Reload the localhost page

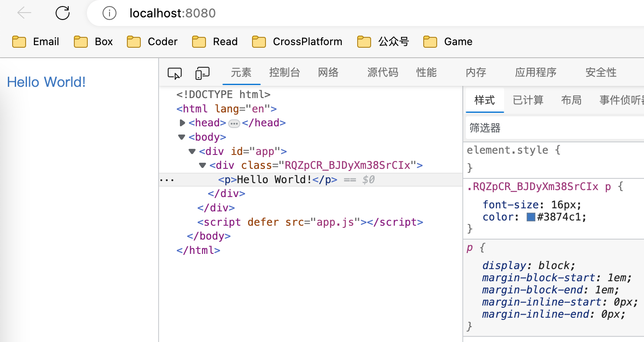(63, 13)
